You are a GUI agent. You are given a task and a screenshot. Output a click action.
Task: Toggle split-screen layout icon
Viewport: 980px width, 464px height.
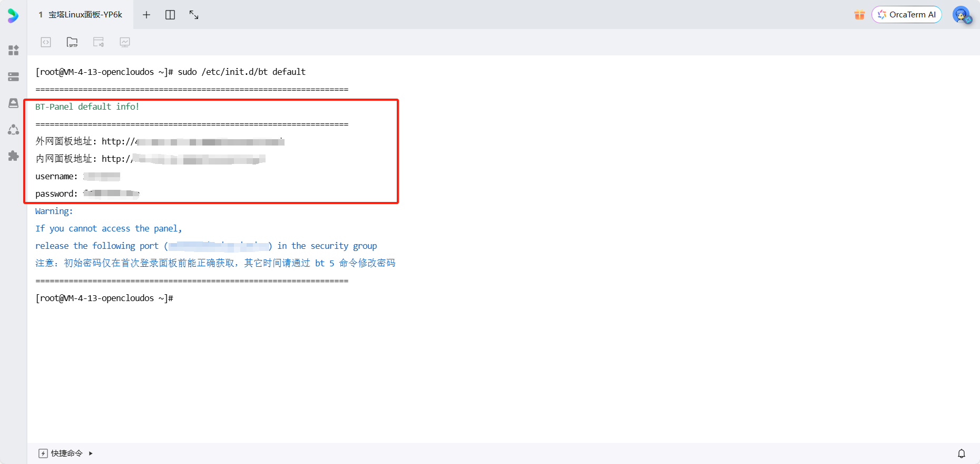[170, 15]
